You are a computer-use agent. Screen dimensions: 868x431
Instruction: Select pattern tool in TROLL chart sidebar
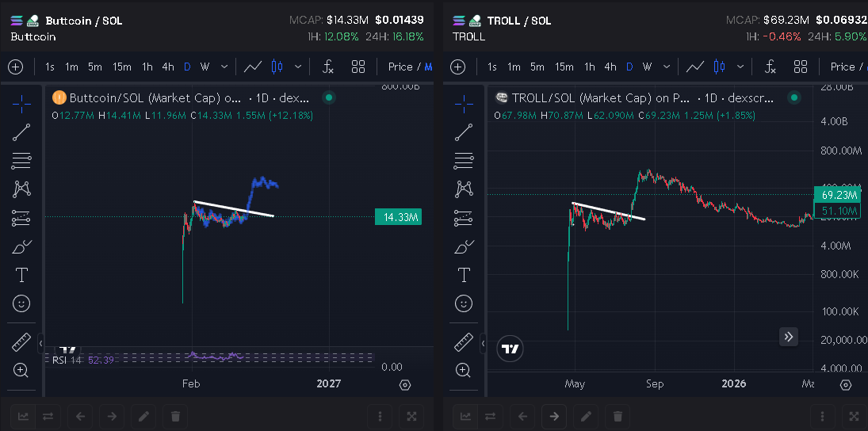pos(464,189)
